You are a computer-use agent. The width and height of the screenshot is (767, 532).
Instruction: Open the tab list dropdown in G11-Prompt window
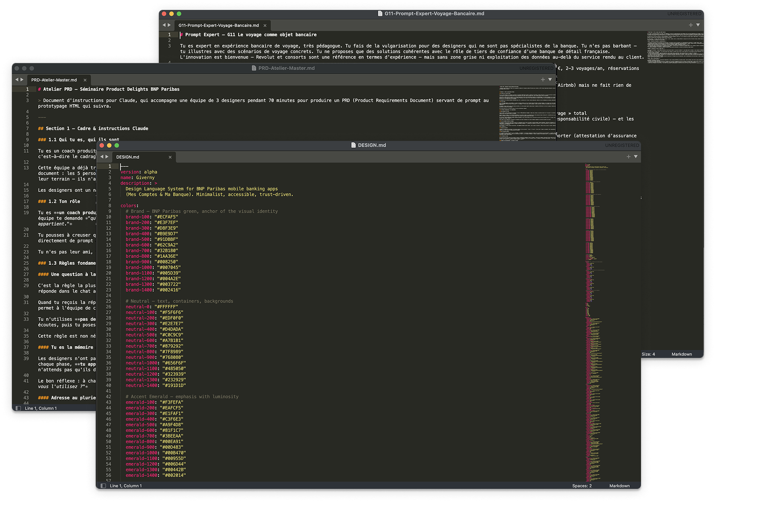click(x=698, y=25)
